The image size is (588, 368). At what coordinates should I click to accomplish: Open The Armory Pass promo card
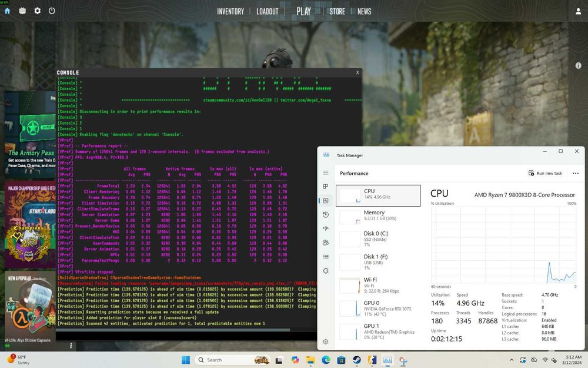coord(30,134)
